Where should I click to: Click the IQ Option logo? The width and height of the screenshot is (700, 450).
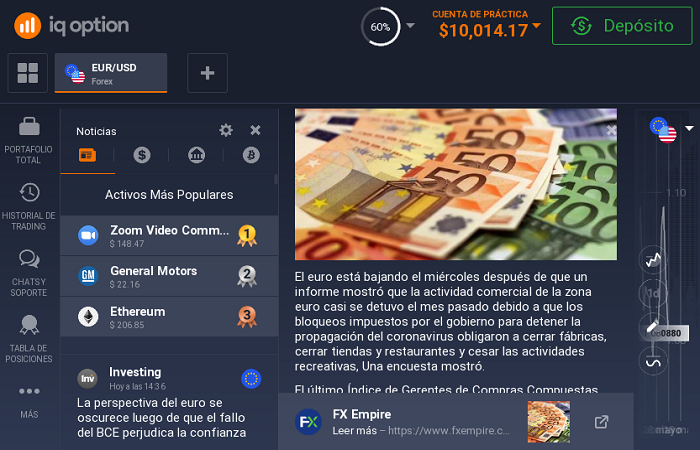pos(71,26)
